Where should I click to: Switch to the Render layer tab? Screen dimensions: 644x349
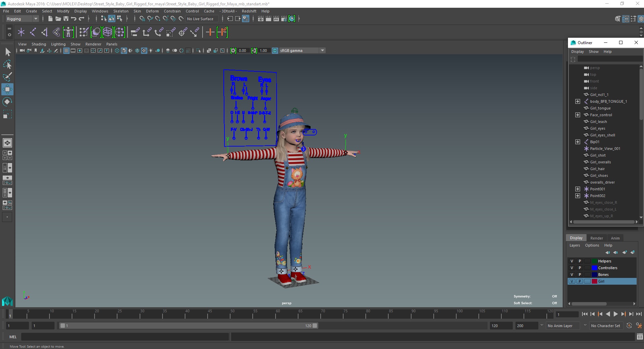click(597, 238)
